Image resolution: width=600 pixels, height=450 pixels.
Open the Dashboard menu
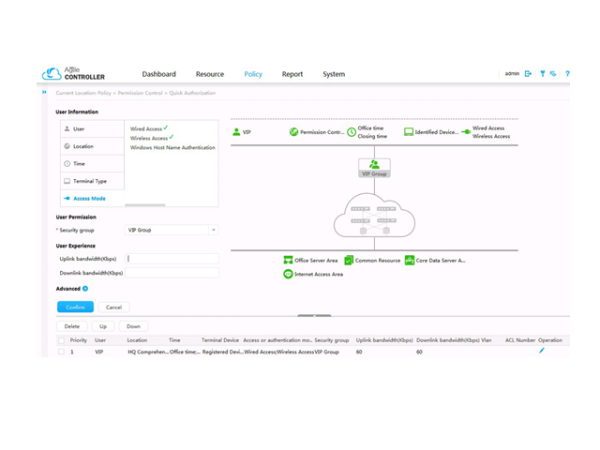pos(159,74)
